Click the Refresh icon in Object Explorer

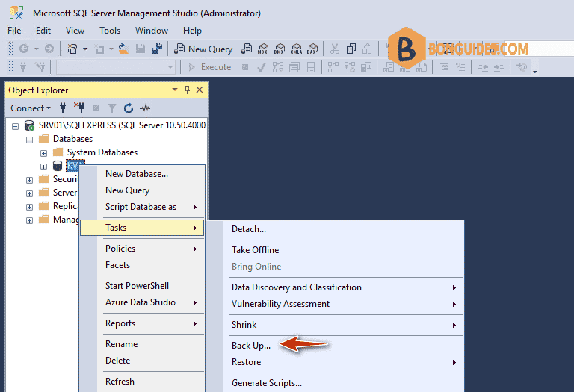tap(128, 108)
